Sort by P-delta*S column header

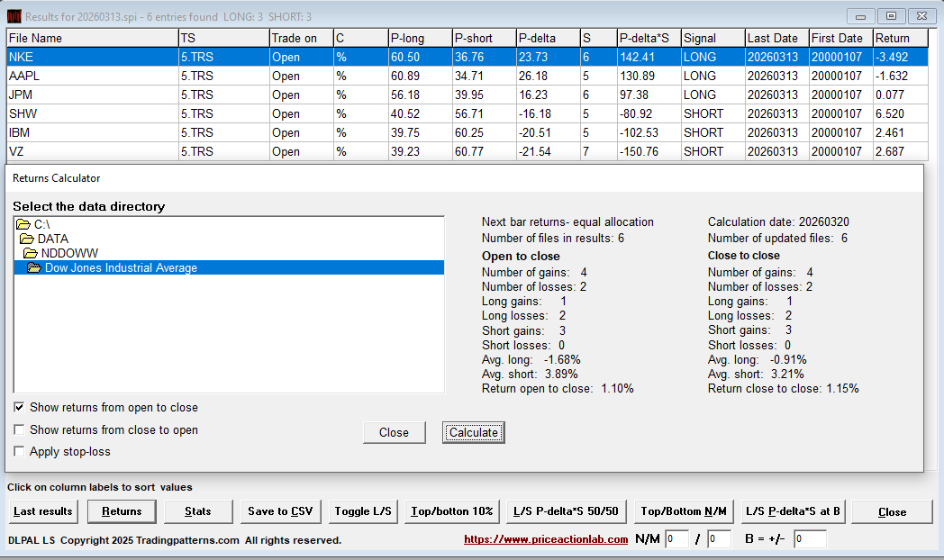pyautogui.click(x=649, y=38)
